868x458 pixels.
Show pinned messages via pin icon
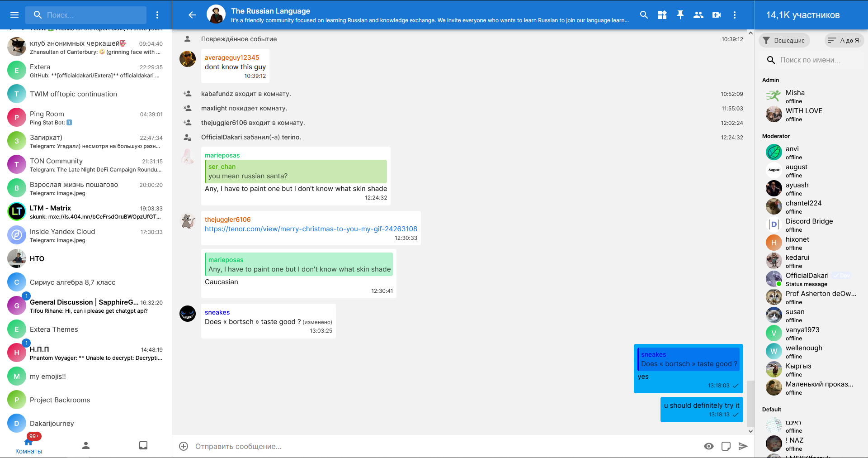[680, 15]
